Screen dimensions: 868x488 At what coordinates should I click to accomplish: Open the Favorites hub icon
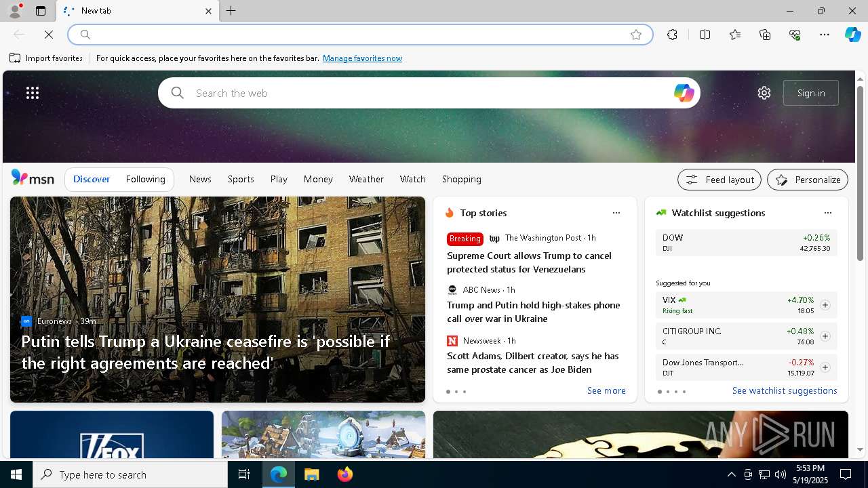[735, 35]
